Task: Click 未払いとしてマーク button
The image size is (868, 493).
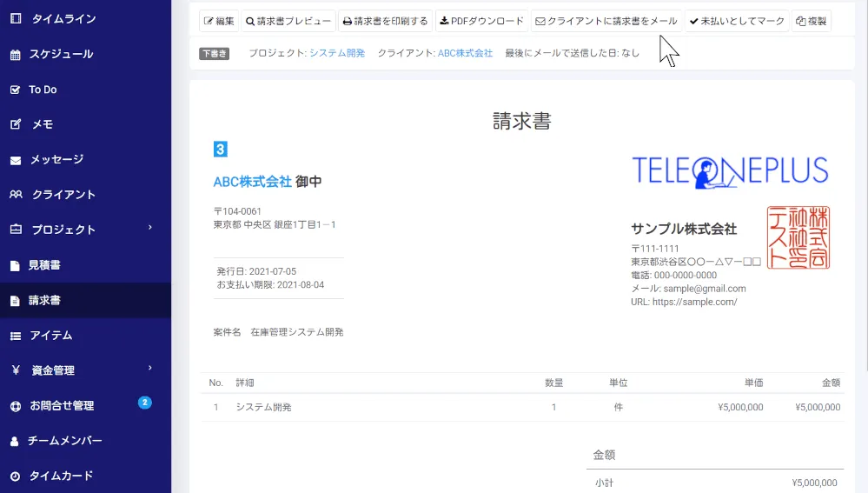Action: click(737, 21)
